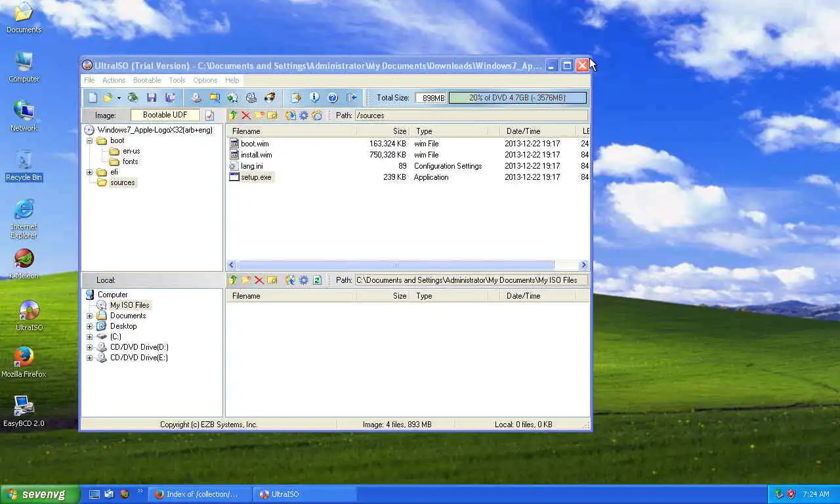Screen dimensions: 840x504
Task: Click the Help question mark toolbar icon
Action: point(333,98)
